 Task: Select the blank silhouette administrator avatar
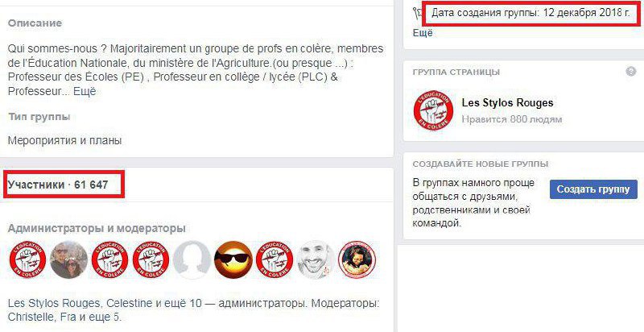(192, 260)
